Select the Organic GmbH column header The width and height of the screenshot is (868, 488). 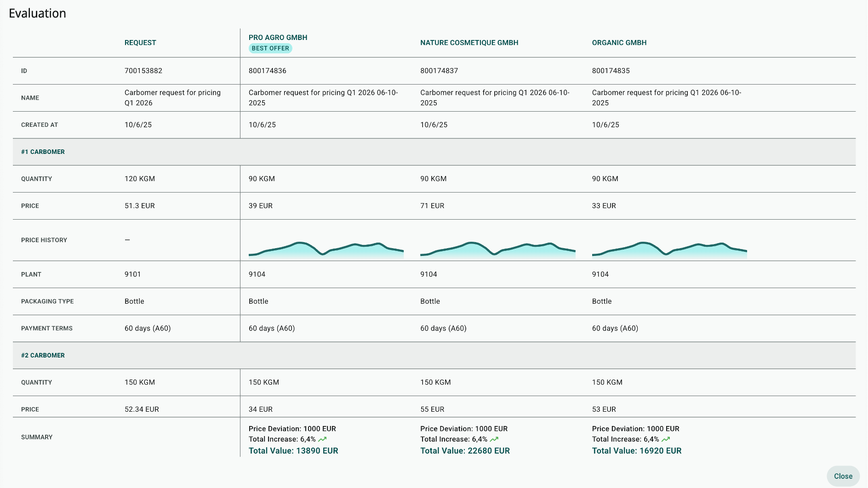point(619,43)
